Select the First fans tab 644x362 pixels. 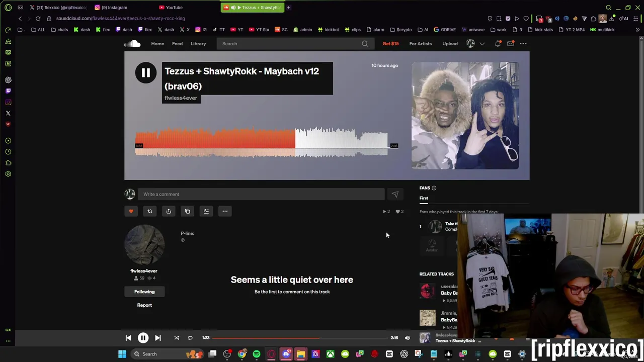click(424, 198)
